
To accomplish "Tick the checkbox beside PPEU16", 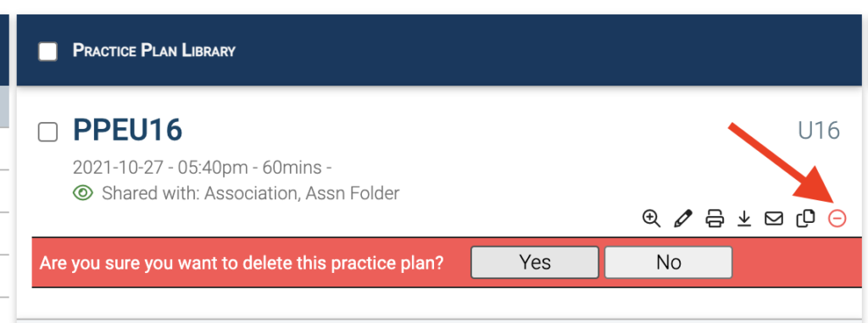I will [47, 132].
